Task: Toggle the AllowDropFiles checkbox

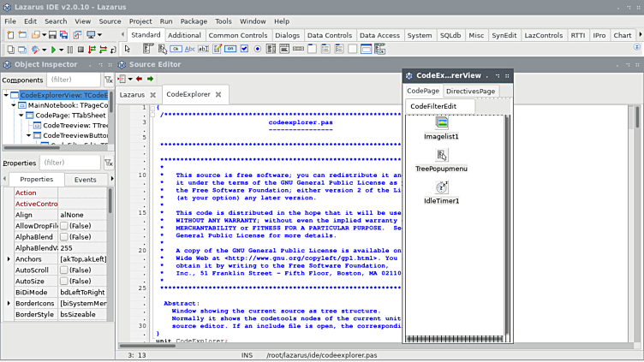Action: (x=64, y=226)
